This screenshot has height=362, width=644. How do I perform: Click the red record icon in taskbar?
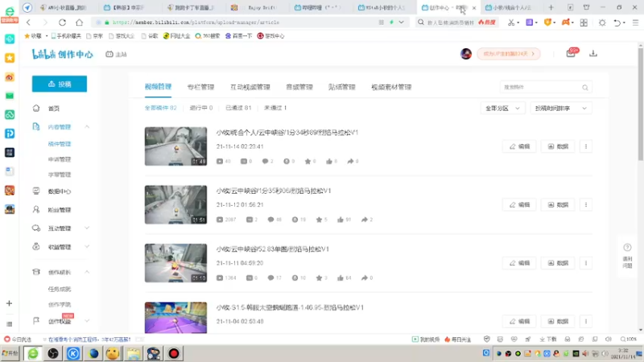point(174,353)
